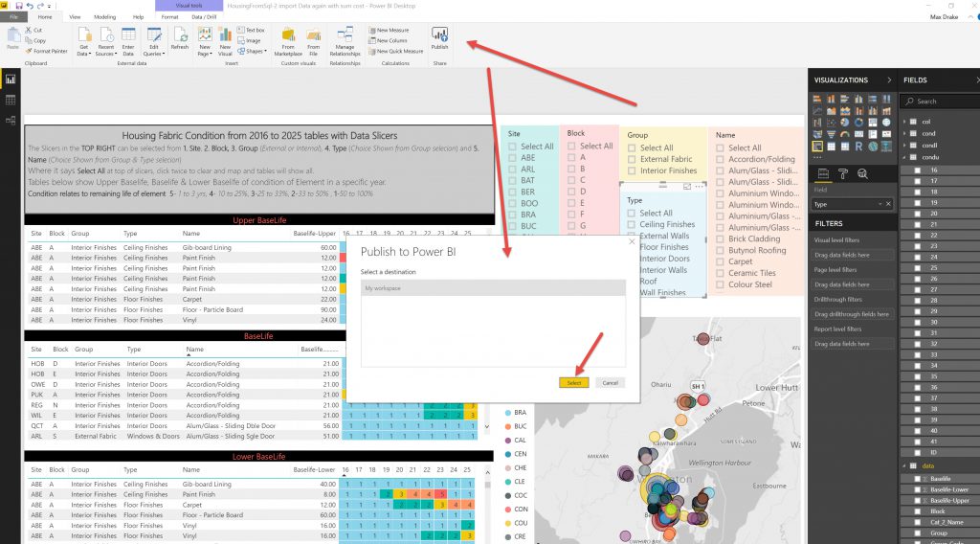Image resolution: width=980 pixels, height=544 pixels.
Task: Check the ABE site slicer checkbox
Action: click(513, 158)
